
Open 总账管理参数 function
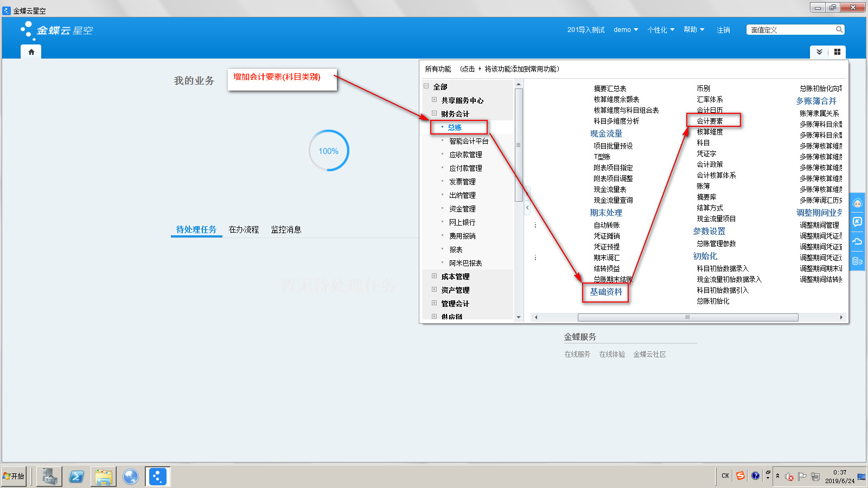(x=716, y=243)
